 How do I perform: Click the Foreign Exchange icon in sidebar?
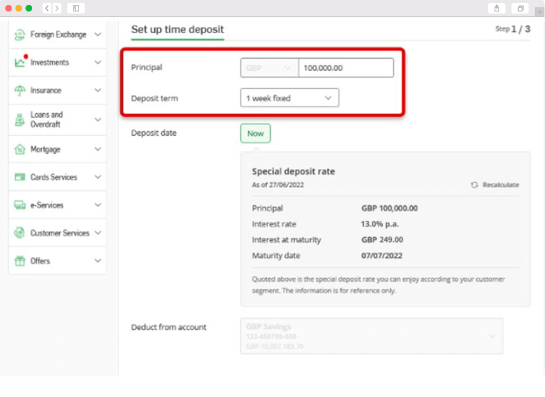click(20, 34)
